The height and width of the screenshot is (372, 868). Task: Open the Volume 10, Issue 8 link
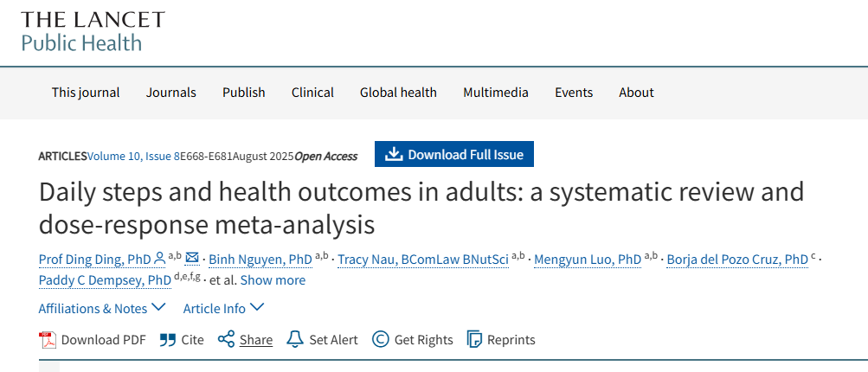133,156
